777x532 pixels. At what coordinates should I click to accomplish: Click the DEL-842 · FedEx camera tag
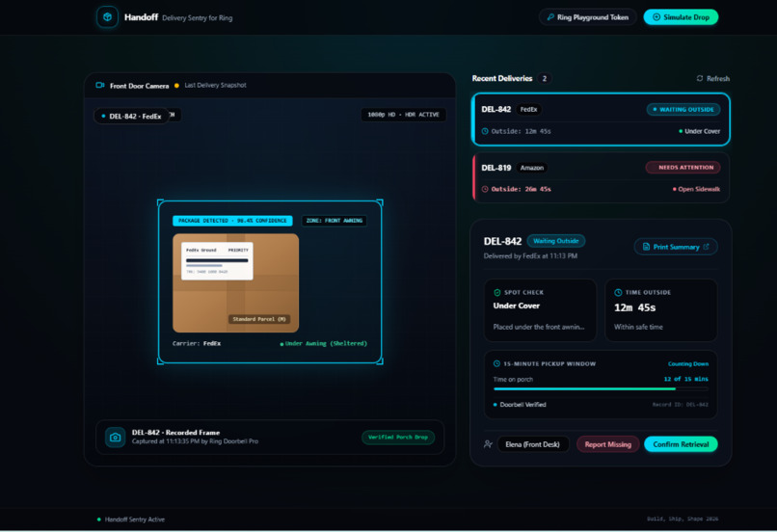(x=132, y=117)
